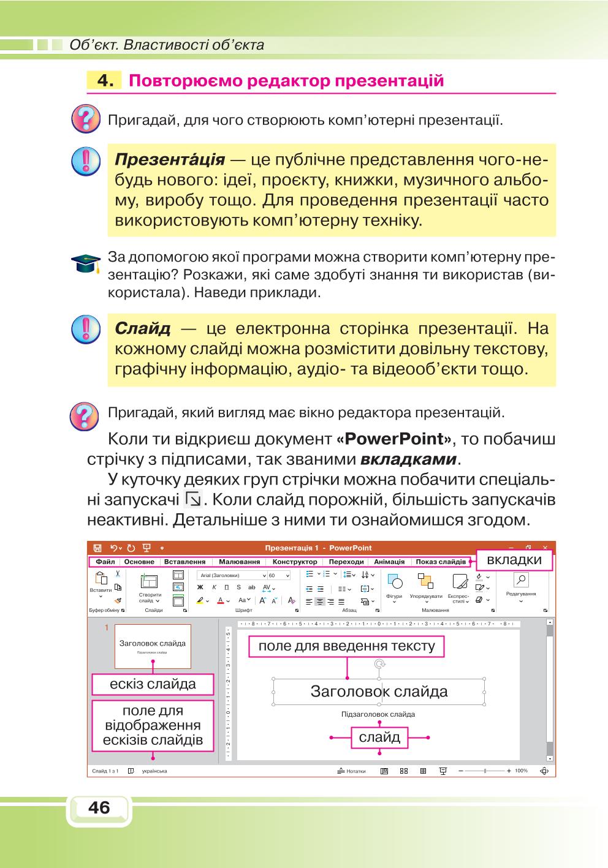
Task: Click the Створити слайд new slide icon
Action: (149, 581)
